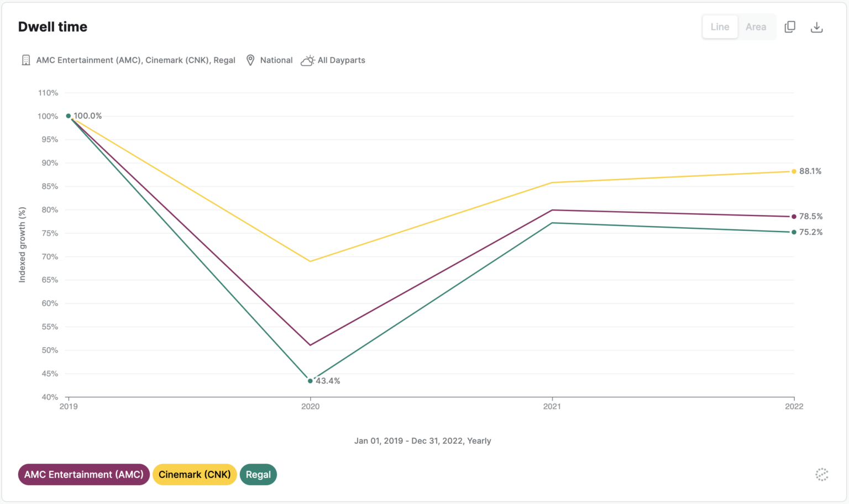
Task: Click the 'All Dayparts' label
Action: coord(342,60)
